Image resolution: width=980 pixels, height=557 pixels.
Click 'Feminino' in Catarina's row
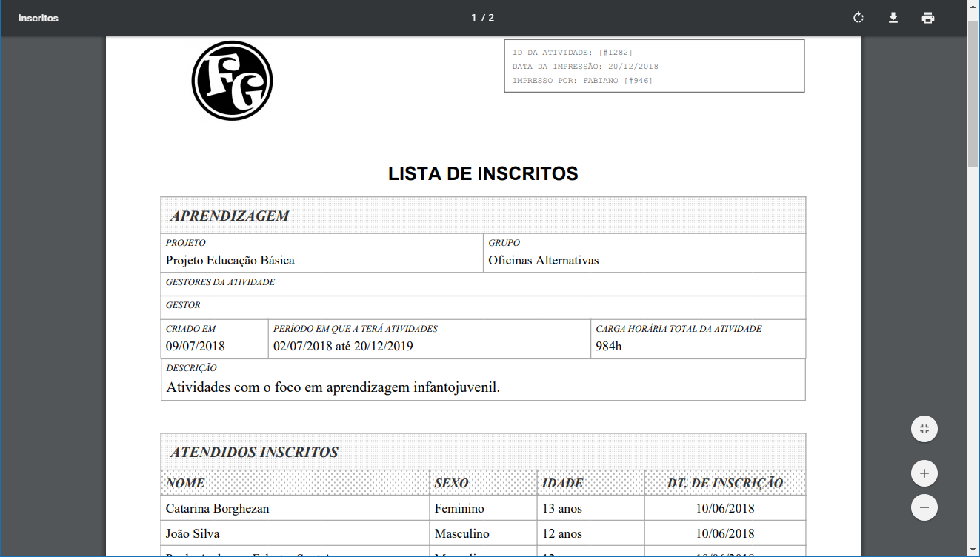(459, 509)
